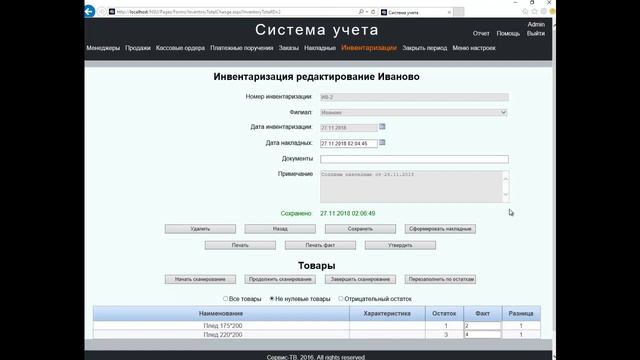Click the Номер инвентаризации field
The width and height of the screenshot is (640, 360).
pyautogui.click(x=414, y=97)
